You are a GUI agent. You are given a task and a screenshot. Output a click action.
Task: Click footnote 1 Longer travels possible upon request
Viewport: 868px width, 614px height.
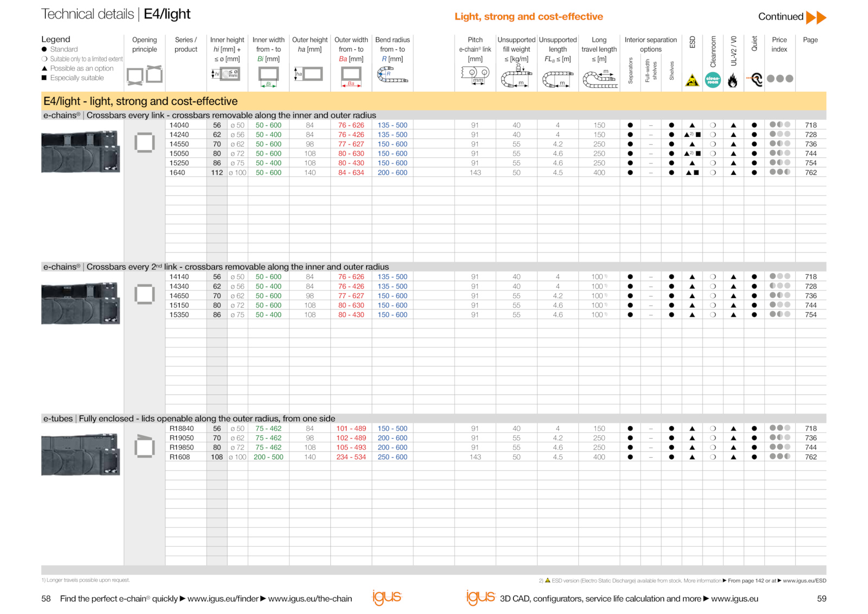[x=86, y=580]
